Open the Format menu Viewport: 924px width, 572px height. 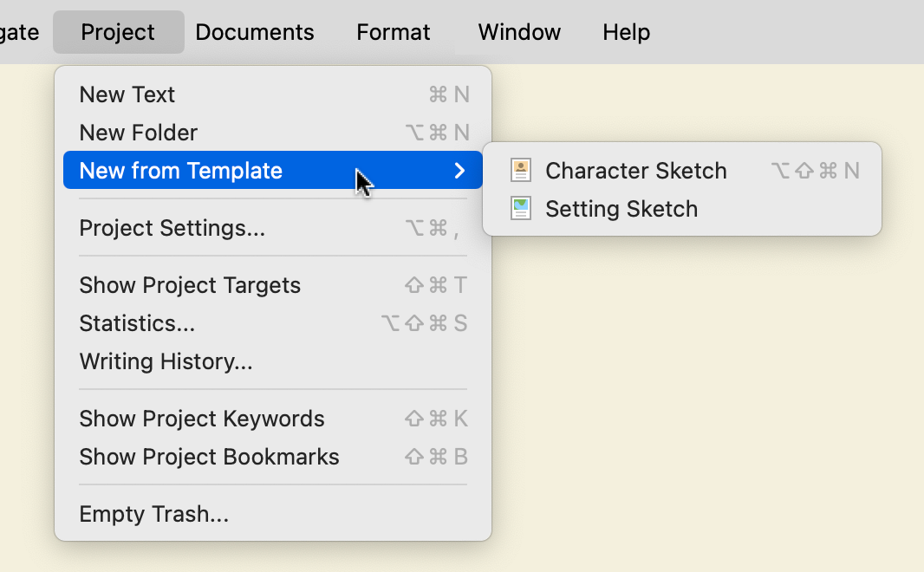pyautogui.click(x=394, y=33)
